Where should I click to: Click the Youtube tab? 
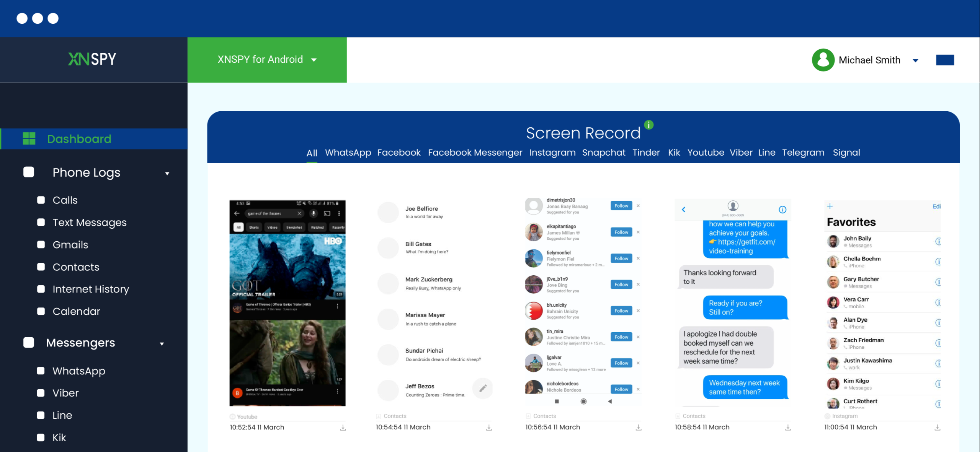[x=706, y=153]
